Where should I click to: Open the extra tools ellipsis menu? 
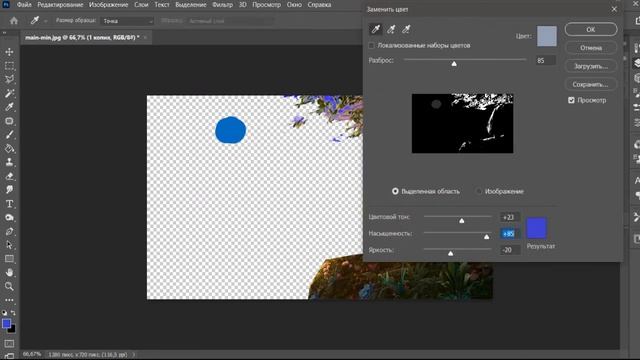click(x=9, y=300)
